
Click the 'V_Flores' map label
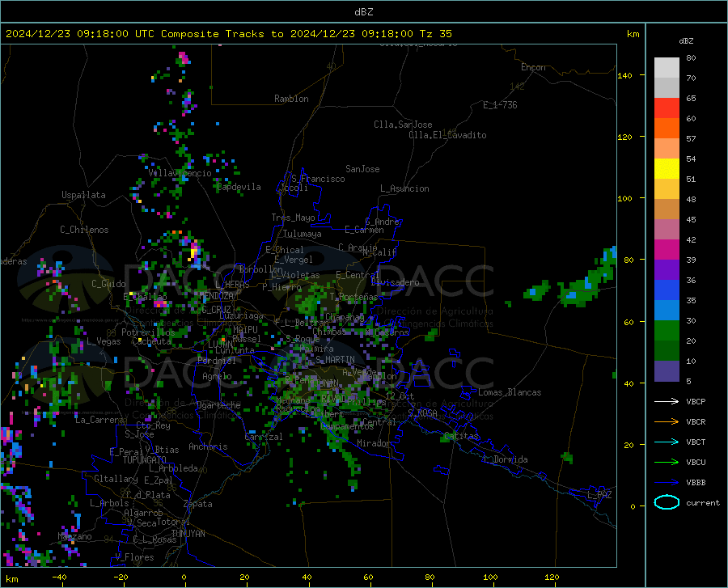click(x=134, y=557)
